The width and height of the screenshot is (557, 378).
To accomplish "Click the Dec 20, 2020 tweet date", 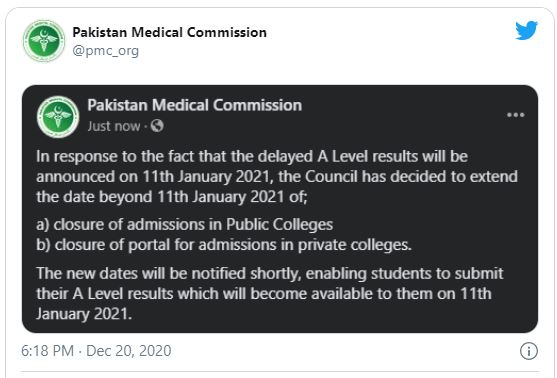I will [129, 351].
